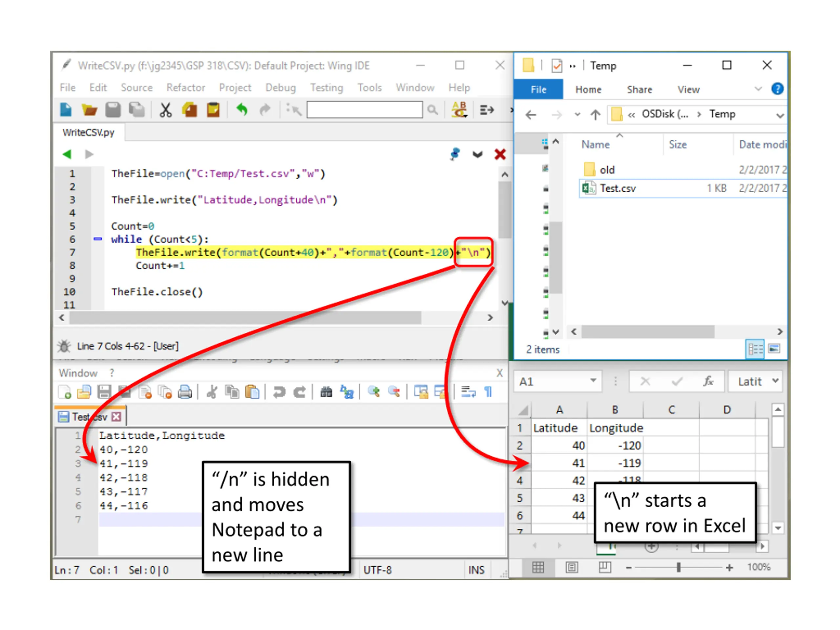This screenshot has height=630, width=840.
Task: Click the Normal view icon in Excel
Action: pos(538,567)
